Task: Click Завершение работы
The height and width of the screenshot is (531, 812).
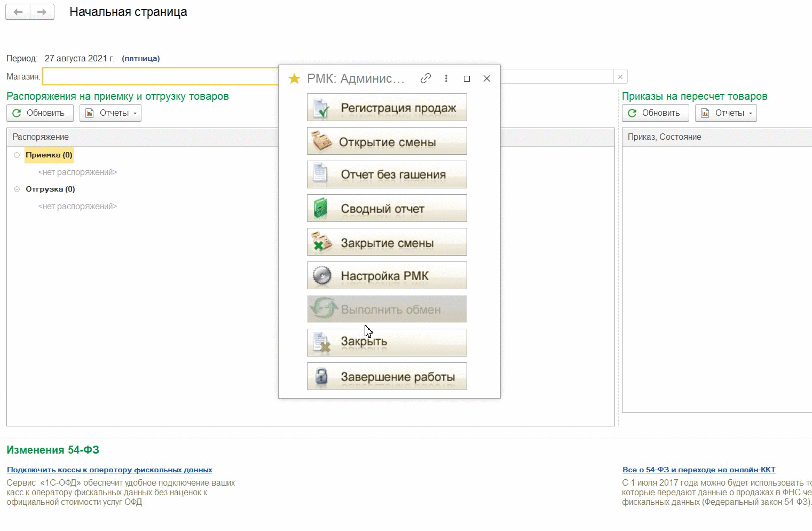Action: click(387, 376)
